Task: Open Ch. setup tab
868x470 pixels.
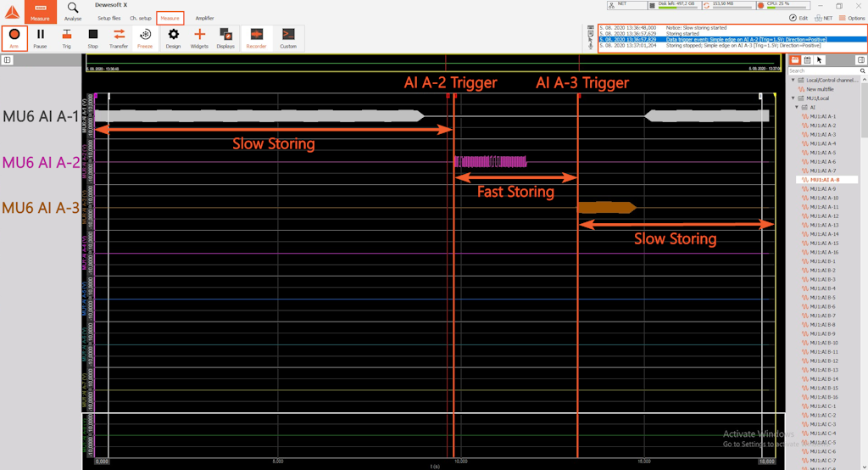Action: (x=141, y=18)
